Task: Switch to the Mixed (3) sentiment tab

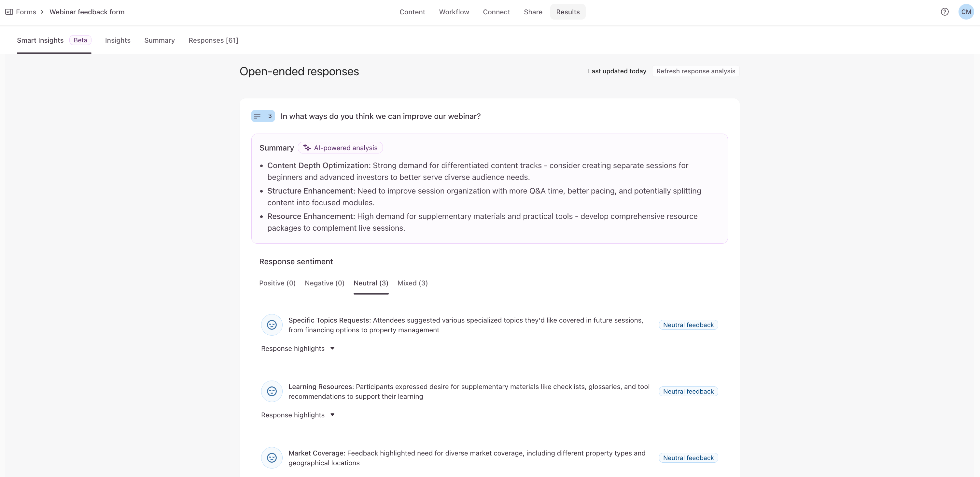Action: [413, 283]
